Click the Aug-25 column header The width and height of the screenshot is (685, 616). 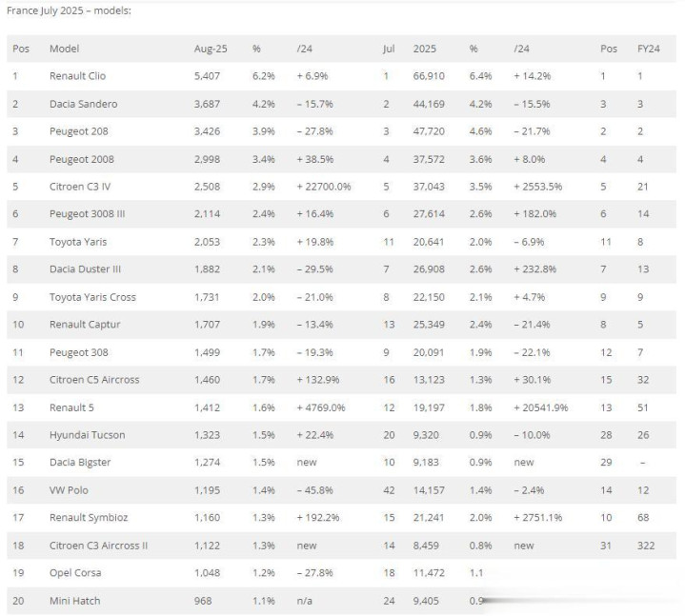coord(210,48)
